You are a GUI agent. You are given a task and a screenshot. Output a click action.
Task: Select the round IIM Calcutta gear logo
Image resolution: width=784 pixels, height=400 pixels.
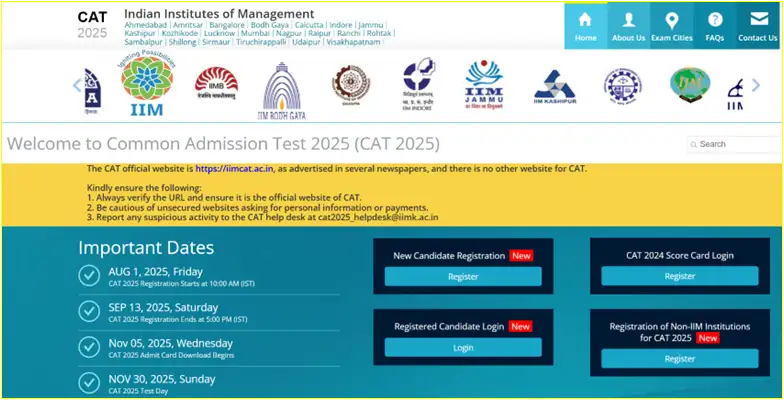click(351, 84)
